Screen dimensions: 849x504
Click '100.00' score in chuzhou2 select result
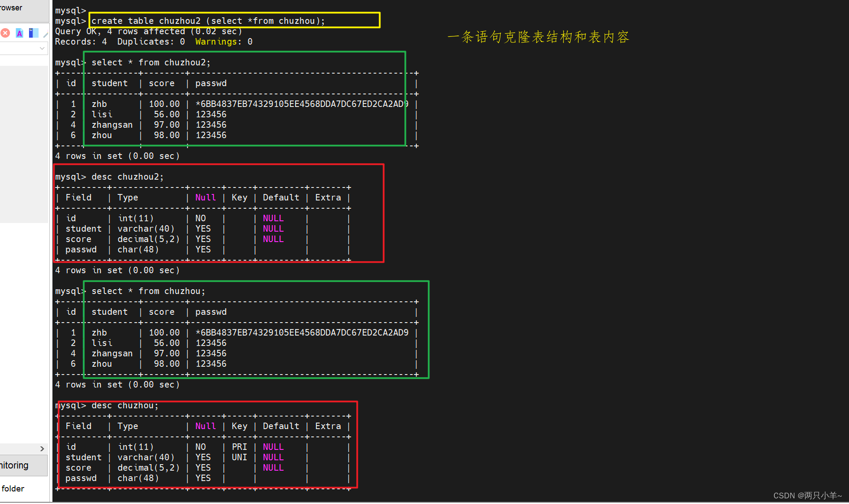pos(164,104)
